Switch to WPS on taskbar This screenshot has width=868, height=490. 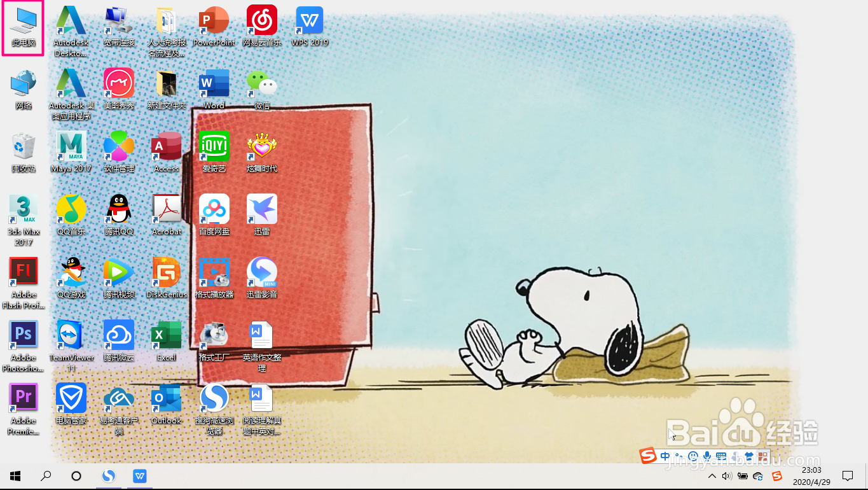click(140, 475)
